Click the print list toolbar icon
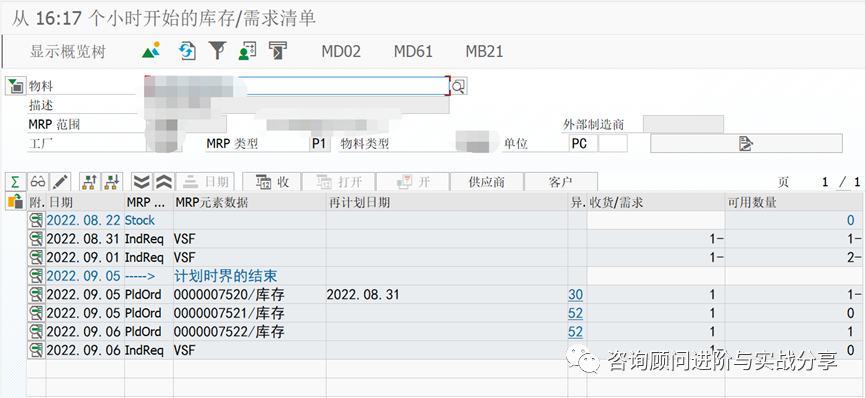This screenshot has width=865, height=398. (278, 51)
